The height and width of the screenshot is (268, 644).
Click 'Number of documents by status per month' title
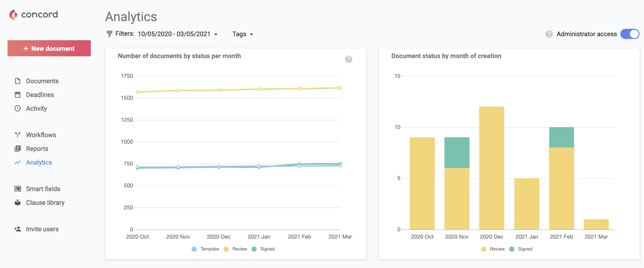pos(179,56)
